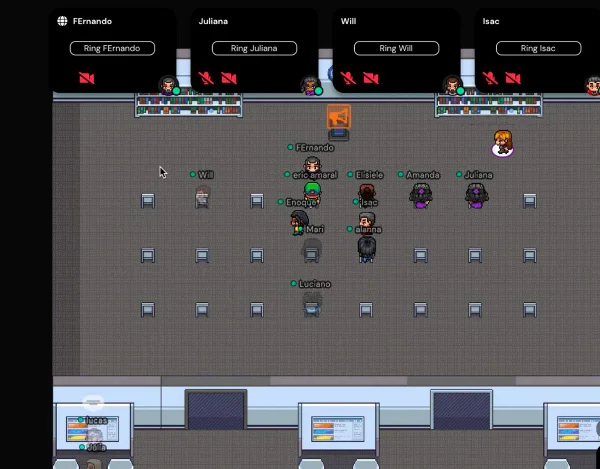The image size is (600, 469).
Task: Select the Juliana name label in the room
Action: coord(478,175)
